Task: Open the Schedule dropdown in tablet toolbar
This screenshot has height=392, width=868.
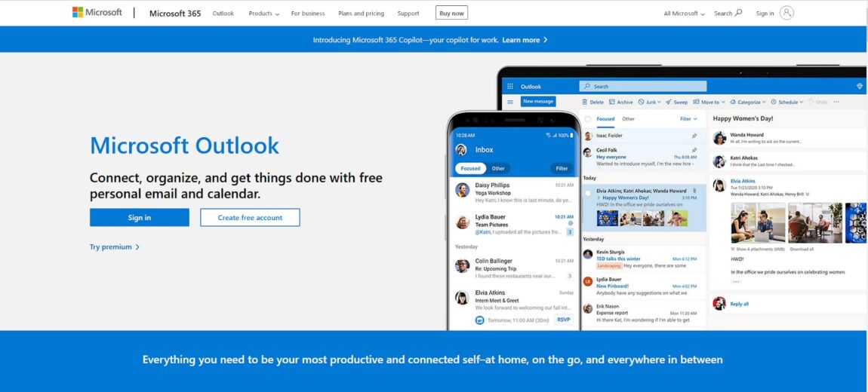Action: [788, 102]
